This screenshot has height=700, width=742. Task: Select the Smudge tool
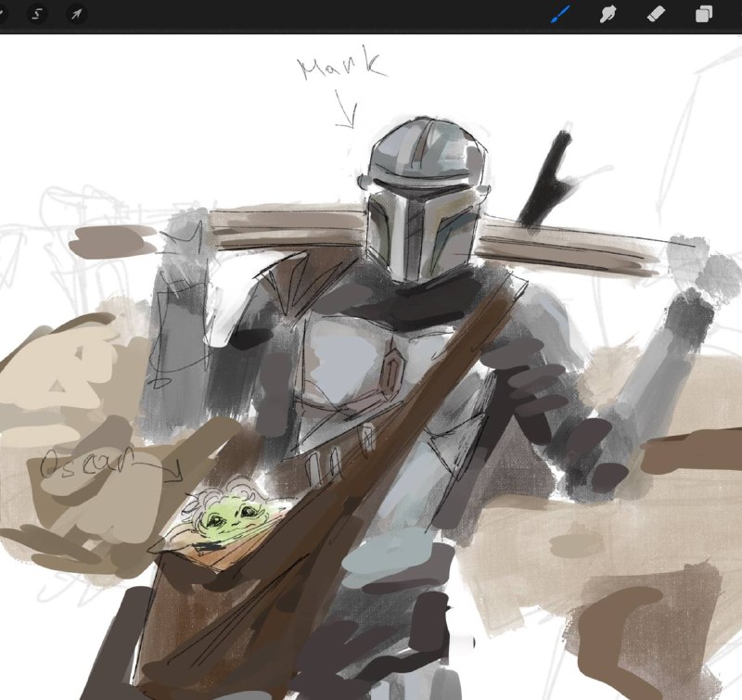[x=608, y=14]
